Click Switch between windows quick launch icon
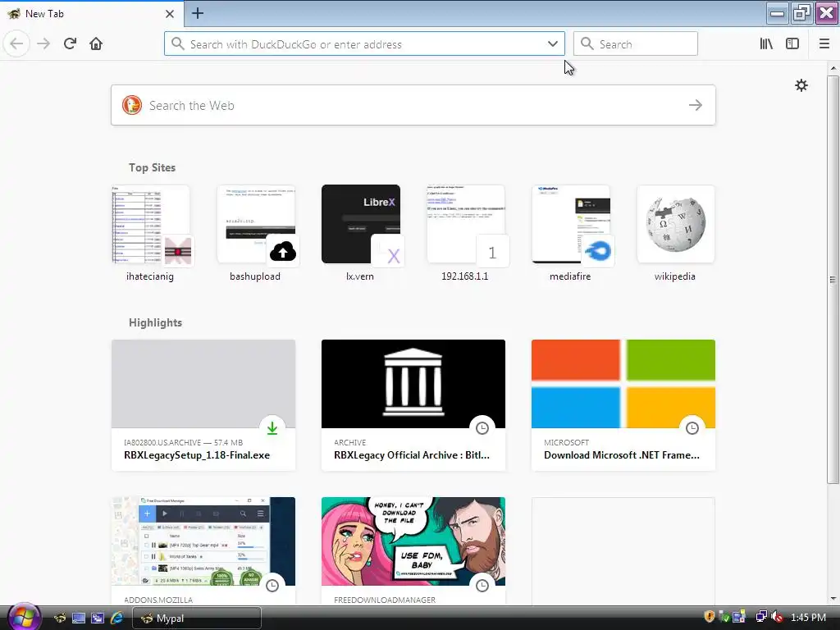This screenshot has height=630, width=840. [98, 619]
